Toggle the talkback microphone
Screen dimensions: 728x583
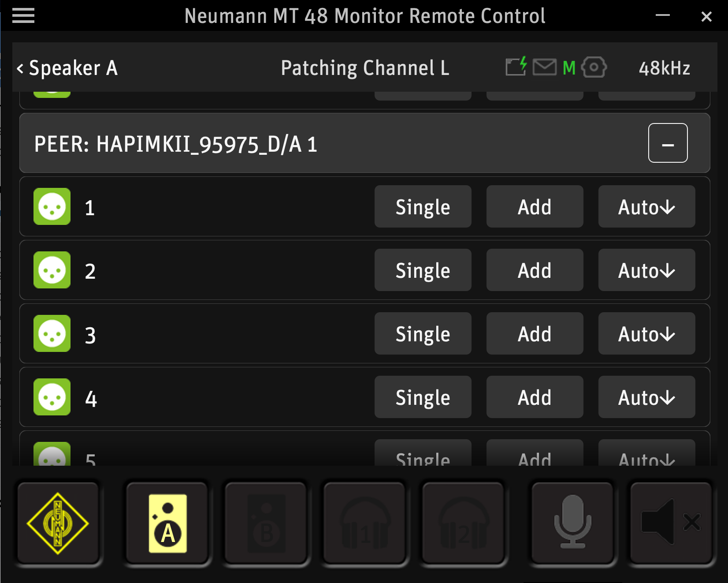[572, 523]
